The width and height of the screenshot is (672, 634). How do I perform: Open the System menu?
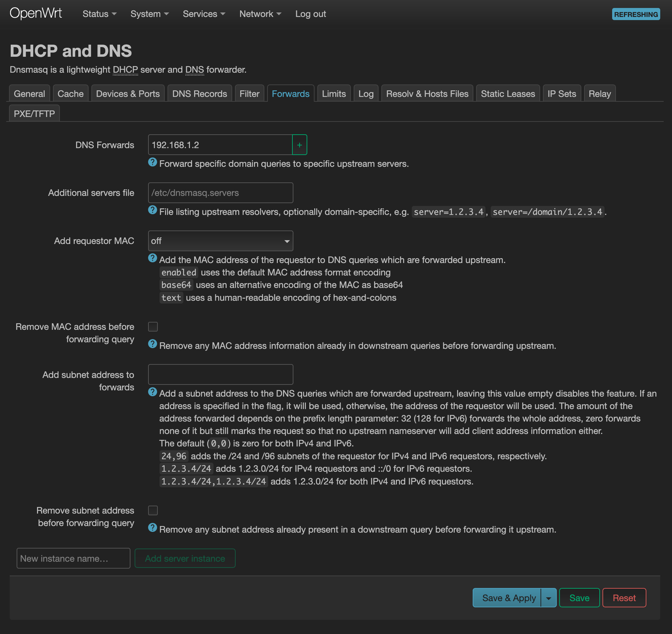point(149,14)
